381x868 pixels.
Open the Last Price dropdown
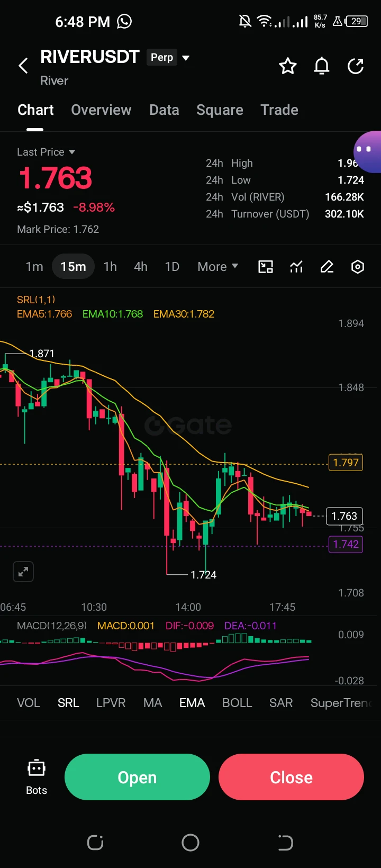click(x=46, y=152)
